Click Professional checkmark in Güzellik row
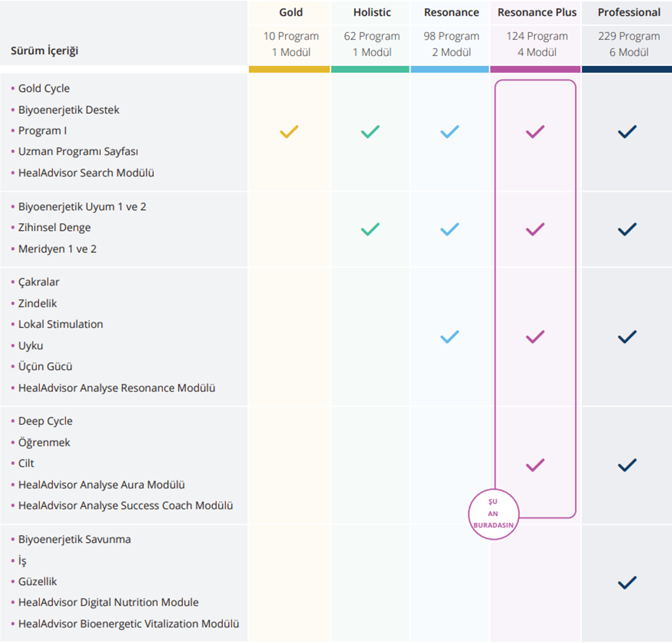 point(627,583)
